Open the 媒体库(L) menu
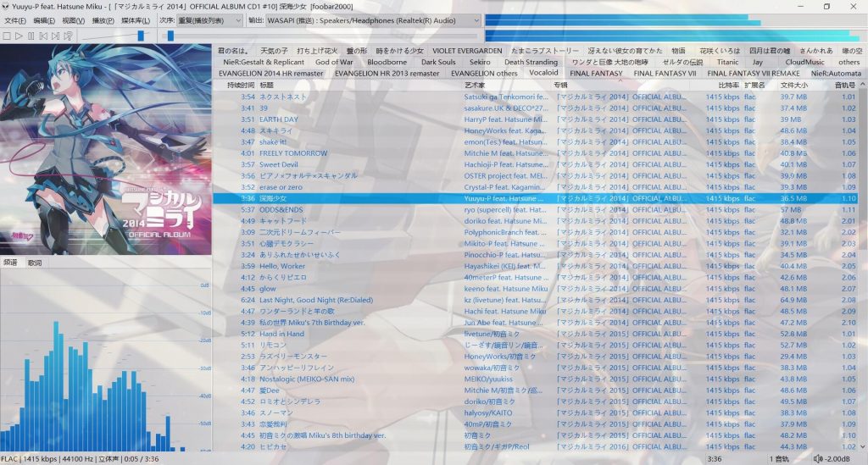The width and height of the screenshot is (868, 465). (135, 20)
